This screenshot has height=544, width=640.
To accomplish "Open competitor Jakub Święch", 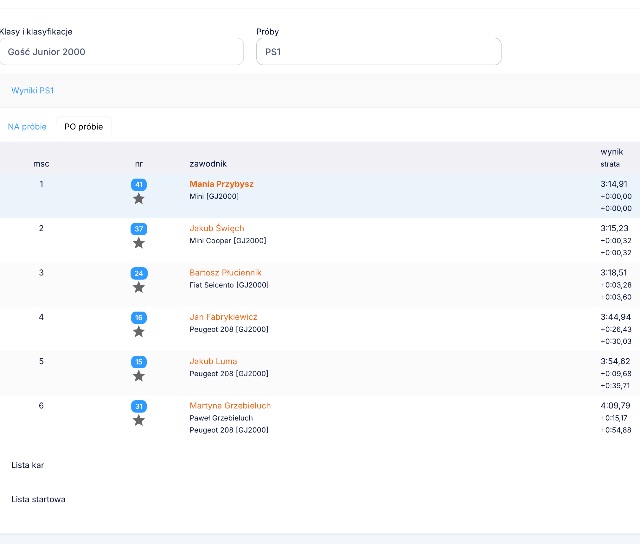I will [x=217, y=228].
